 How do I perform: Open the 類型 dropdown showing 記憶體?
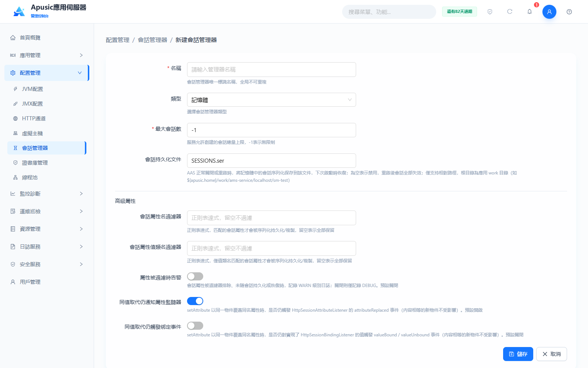[272, 100]
